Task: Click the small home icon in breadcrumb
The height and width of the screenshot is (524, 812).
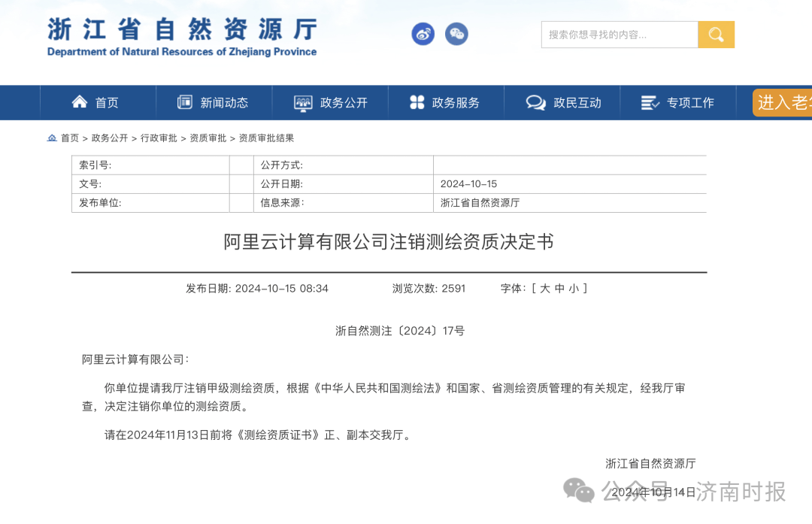Action: tap(52, 138)
